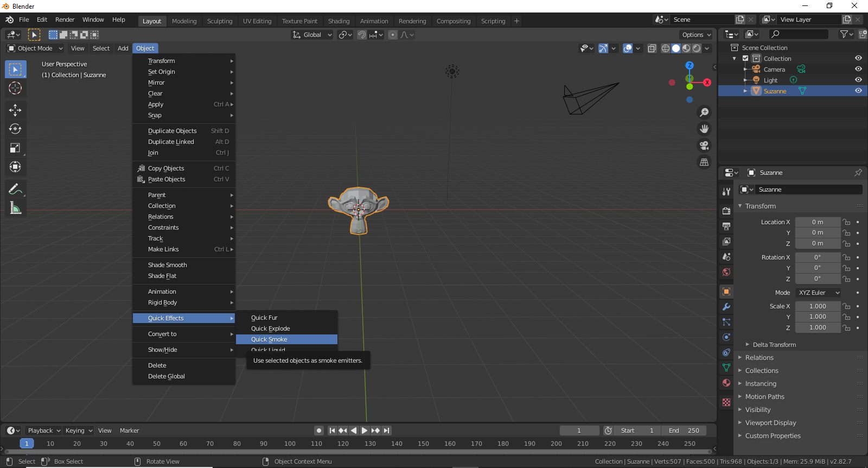
Task: Click the Scale X value field
Action: 818,306
